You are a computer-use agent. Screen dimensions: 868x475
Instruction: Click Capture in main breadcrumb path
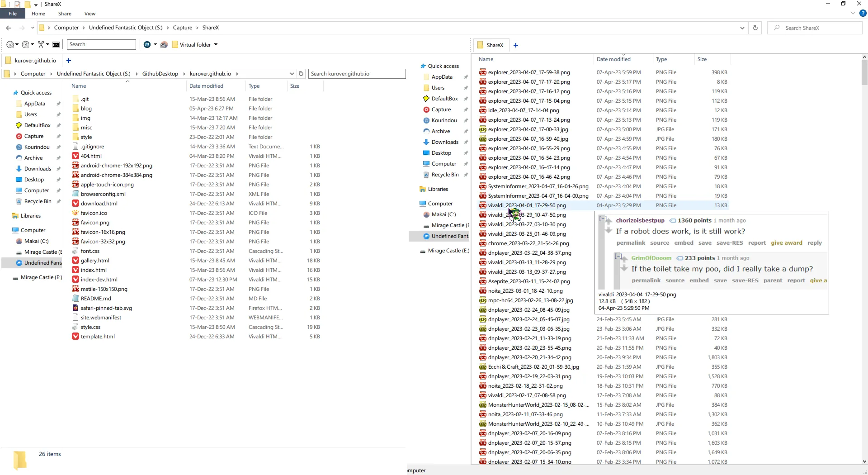point(183,28)
